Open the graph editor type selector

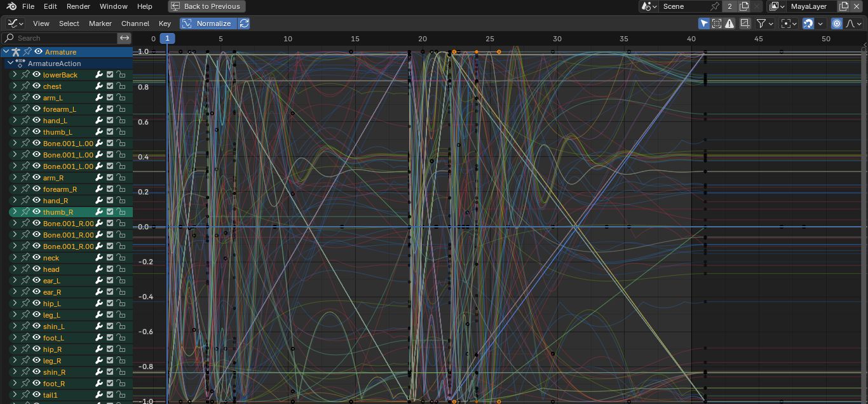pos(15,24)
